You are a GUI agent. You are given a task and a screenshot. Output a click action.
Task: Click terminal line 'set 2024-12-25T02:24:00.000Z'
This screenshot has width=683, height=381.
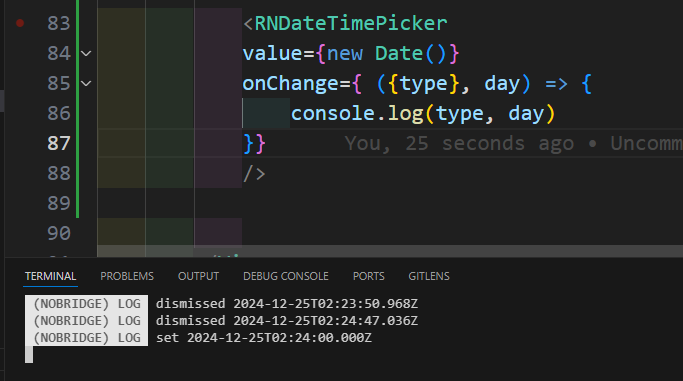click(264, 337)
